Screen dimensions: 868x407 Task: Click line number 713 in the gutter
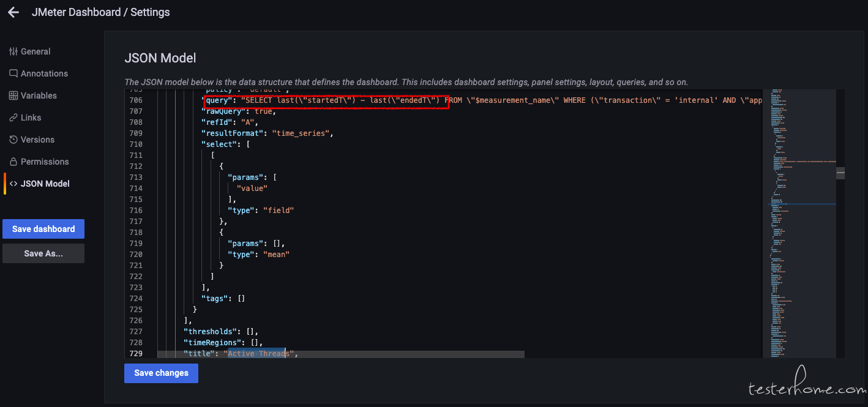(136, 177)
